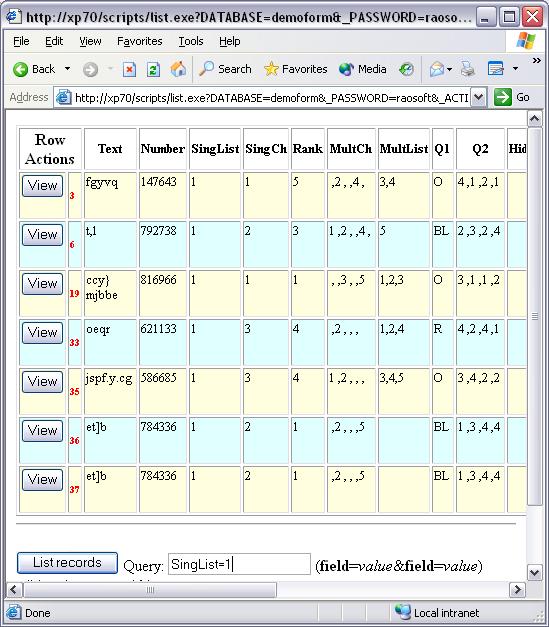
Task: Expand the Back button history dropdown
Action: click(68, 69)
